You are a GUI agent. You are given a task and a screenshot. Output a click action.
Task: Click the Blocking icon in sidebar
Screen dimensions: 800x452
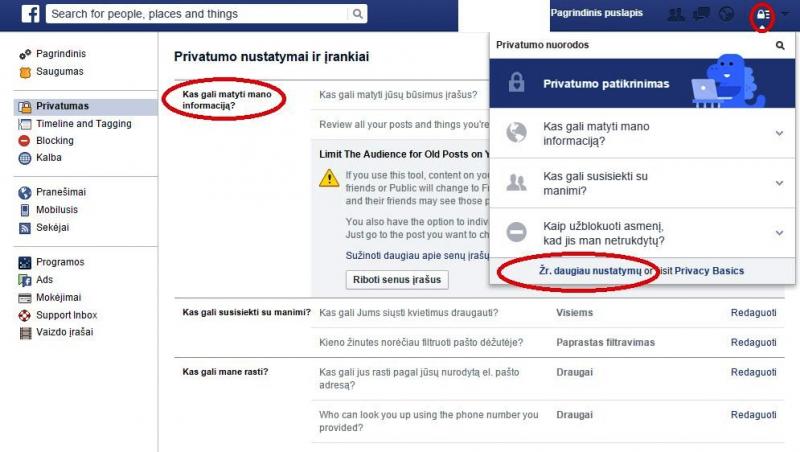[x=24, y=140]
